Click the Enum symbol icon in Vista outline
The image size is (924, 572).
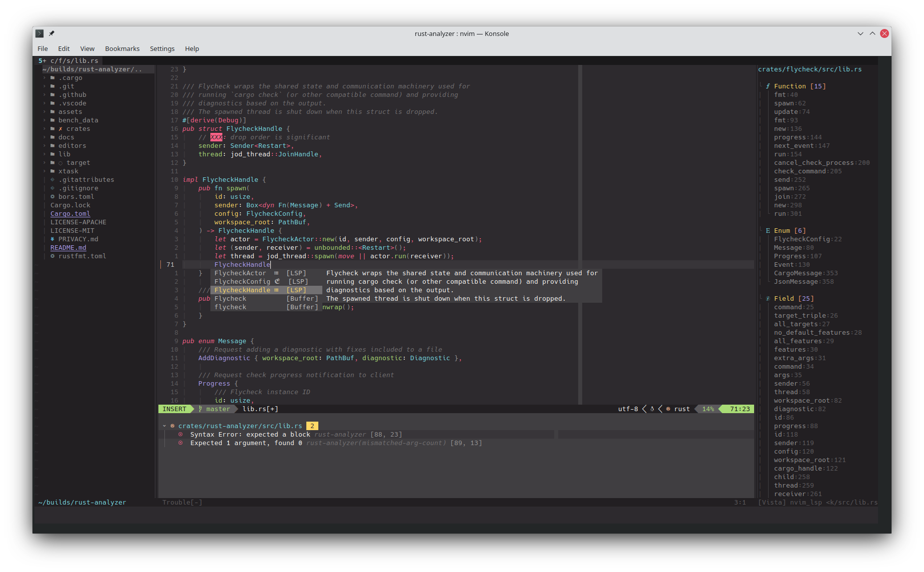point(768,231)
